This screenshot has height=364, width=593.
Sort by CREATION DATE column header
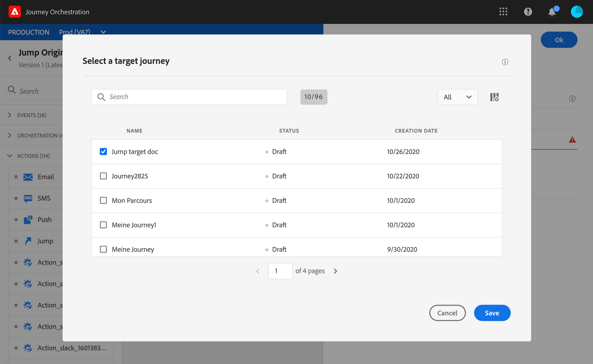(416, 131)
